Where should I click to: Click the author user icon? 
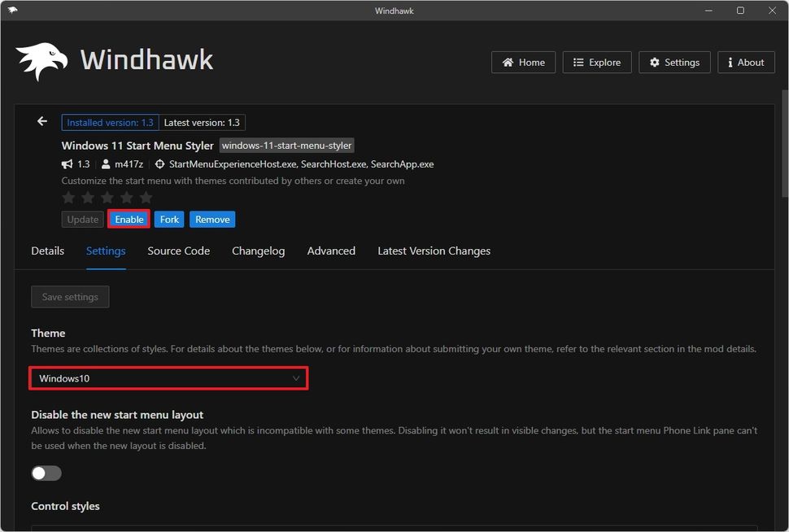point(106,164)
